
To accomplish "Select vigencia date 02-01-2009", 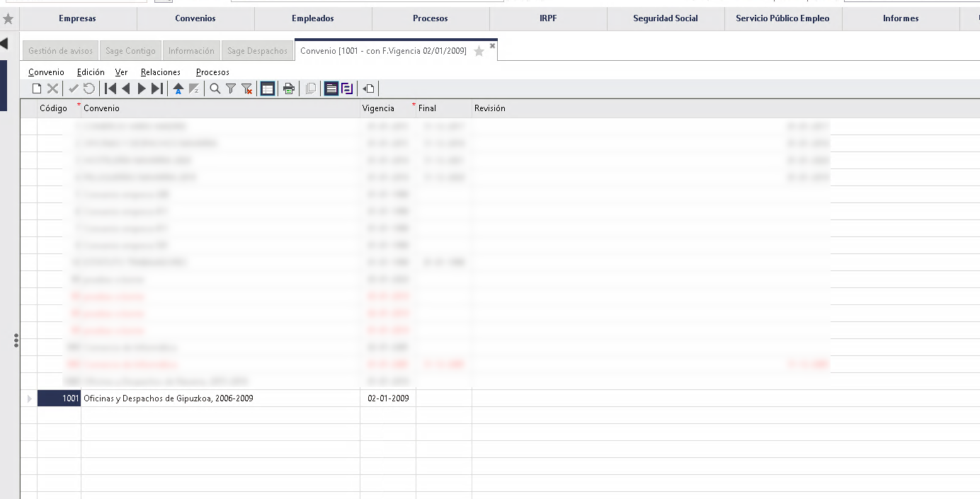I will 388,398.
